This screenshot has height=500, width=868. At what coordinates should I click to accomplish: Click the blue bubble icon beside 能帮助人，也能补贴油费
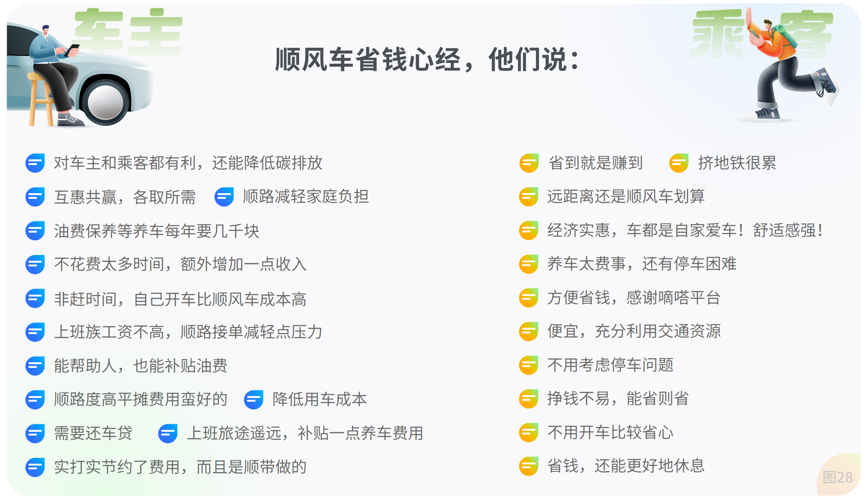pyautogui.click(x=35, y=366)
